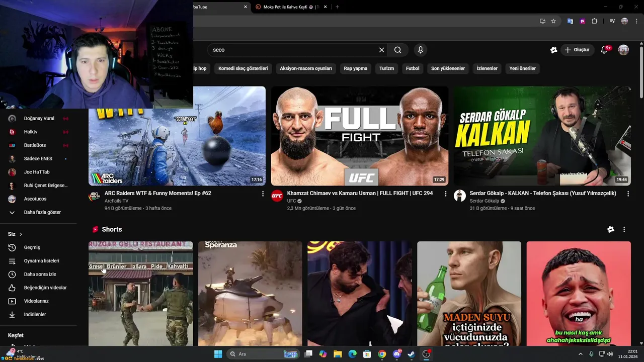
Task: Play ARC Raiders WTF video thumbnail
Action: 177,136
